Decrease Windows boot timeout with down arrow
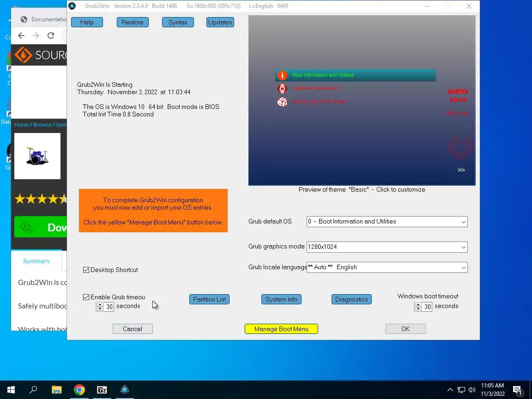Image resolution: width=532 pixels, height=399 pixels. point(418,309)
